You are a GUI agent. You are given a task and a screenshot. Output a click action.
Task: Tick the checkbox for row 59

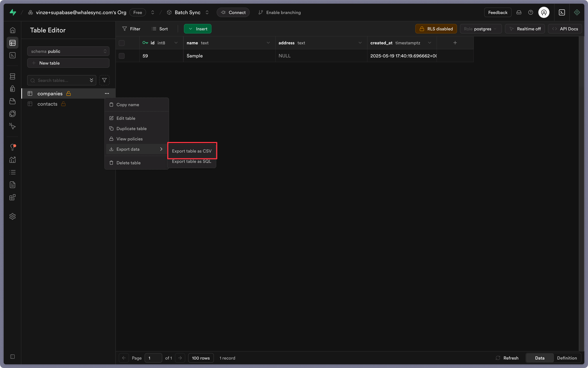pyautogui.click(x=121, y=56)
